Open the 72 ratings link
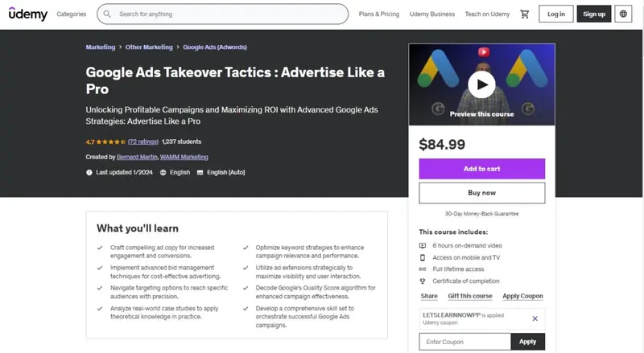Screen dimensions: 644x353 pyautogui.click(x=143, y=142)
